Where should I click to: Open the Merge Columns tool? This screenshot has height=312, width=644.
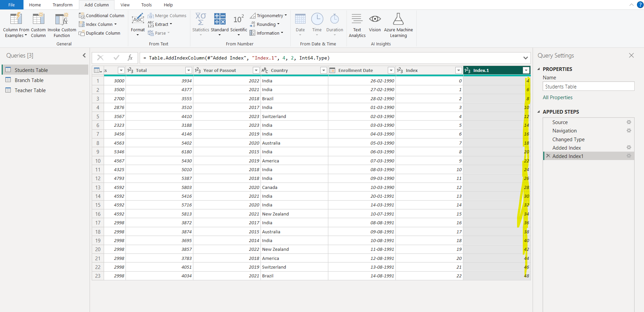[167, 15]
